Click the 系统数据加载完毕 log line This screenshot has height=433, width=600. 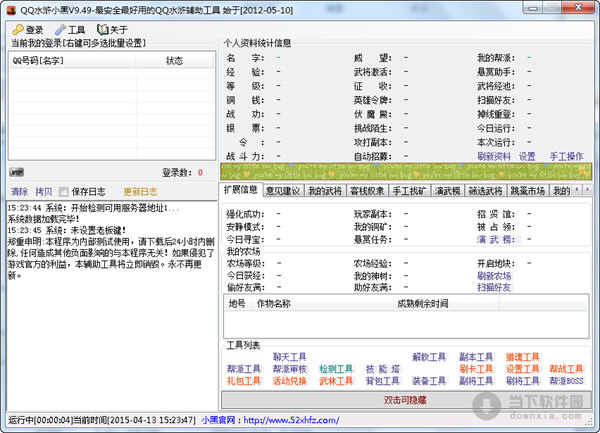pyautogui.click(x=44, y=219)
